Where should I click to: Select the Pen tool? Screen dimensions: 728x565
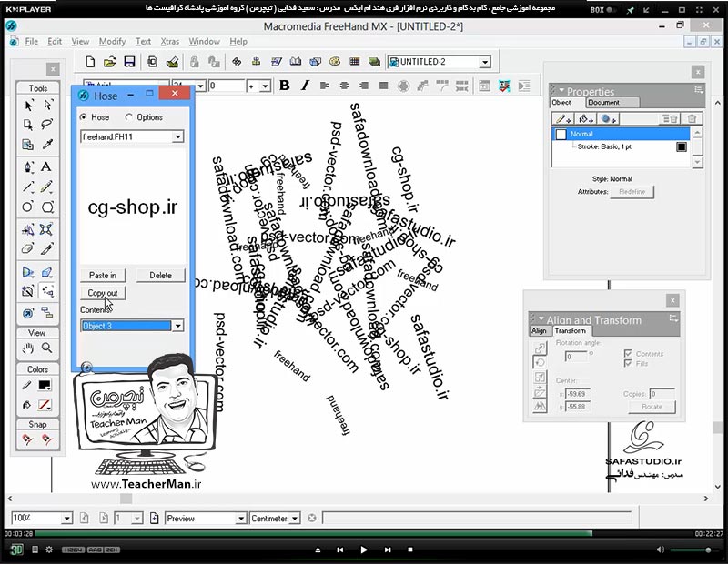[28, 166]
